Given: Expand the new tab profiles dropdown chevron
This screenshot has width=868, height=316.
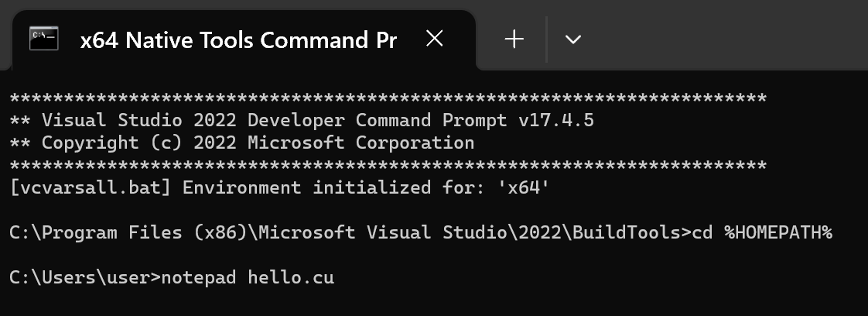Looking at the screenshot, I should 573,39.
